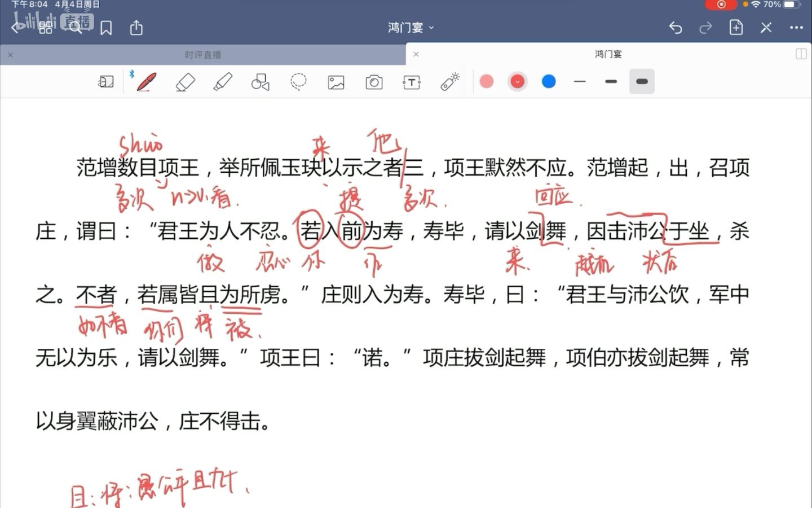Select the Highlighter tool

223,82
